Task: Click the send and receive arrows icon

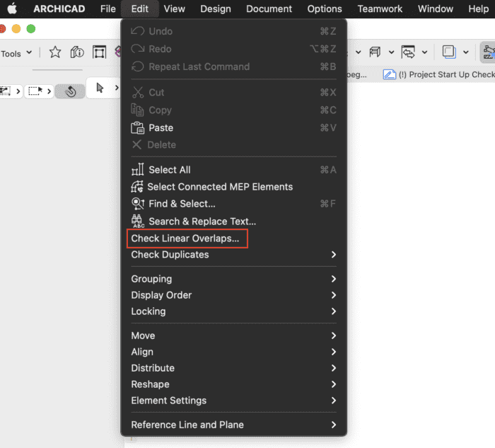Action: (408, 52)
